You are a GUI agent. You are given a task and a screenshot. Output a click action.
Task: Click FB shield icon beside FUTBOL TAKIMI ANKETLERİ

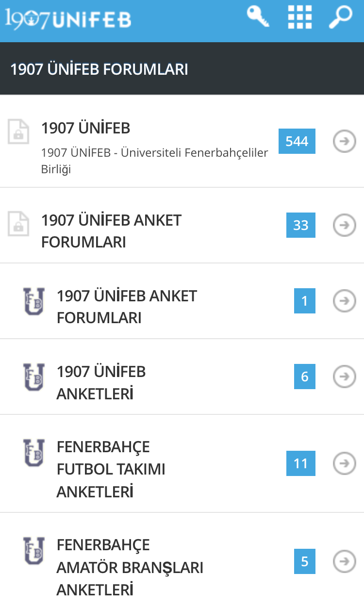[x=34, y=453]
